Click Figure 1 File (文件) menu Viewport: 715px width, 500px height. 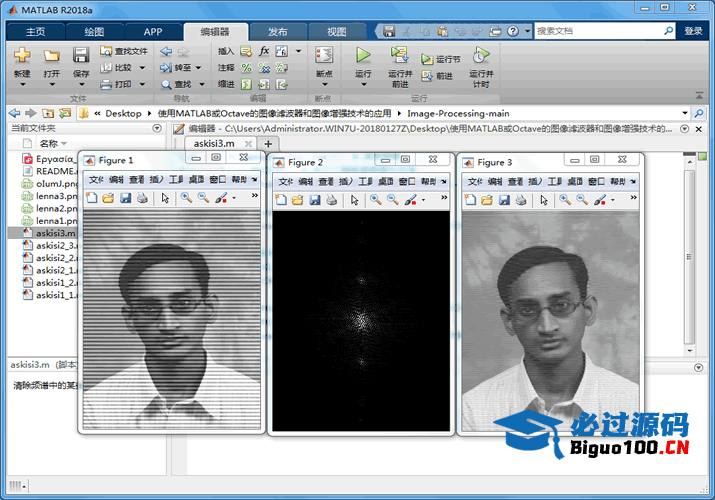tap(96, 180)
